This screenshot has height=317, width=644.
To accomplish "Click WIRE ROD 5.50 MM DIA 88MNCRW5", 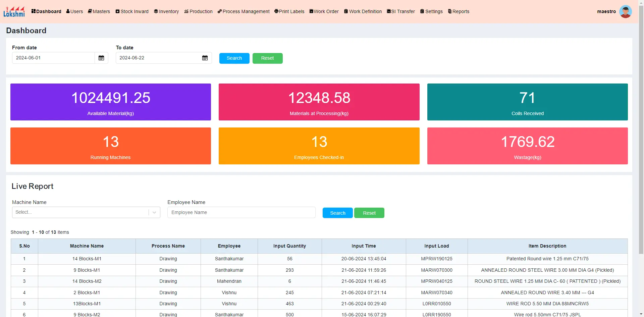I will [547, 304].
